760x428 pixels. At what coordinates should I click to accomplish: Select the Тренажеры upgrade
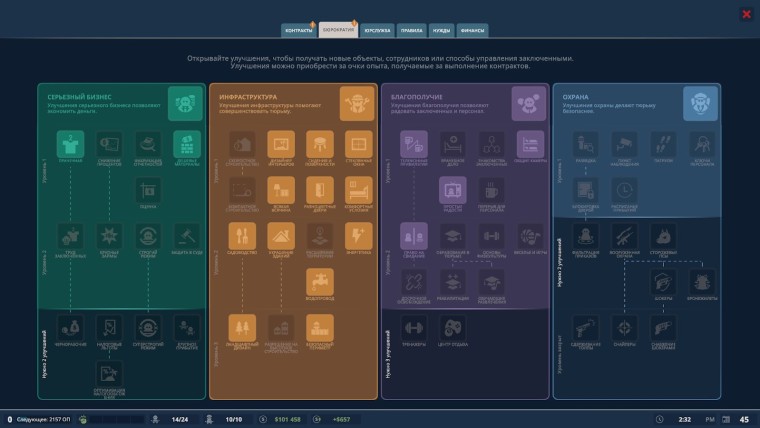pyautogui.click(x=414, y=328)
